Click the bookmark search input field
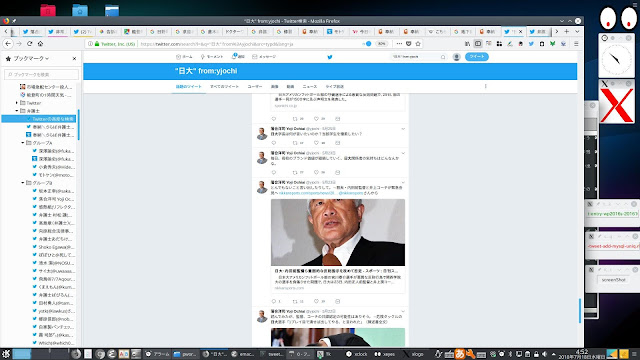 click(42, 74)
